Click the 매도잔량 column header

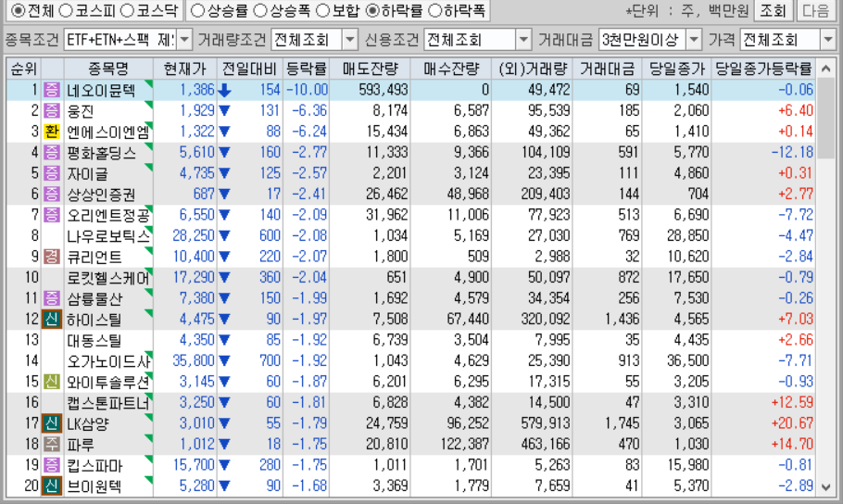point(370,69)
